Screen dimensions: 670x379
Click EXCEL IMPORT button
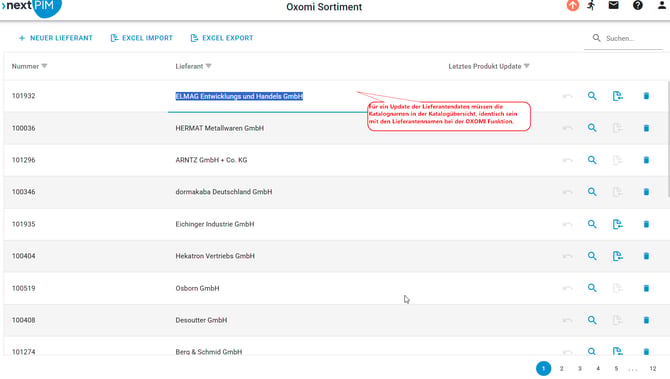[x=141, y=38]
